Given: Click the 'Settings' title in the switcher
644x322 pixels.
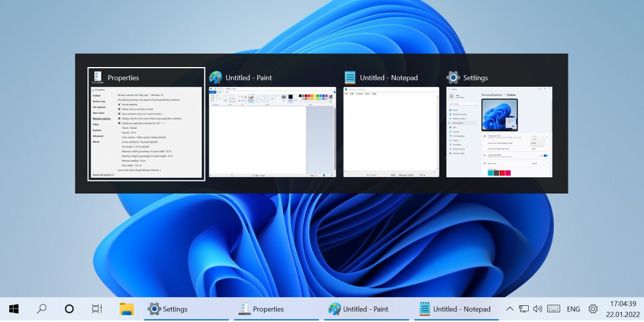Looking at the screenshot, I should click(x=476, y=78).
